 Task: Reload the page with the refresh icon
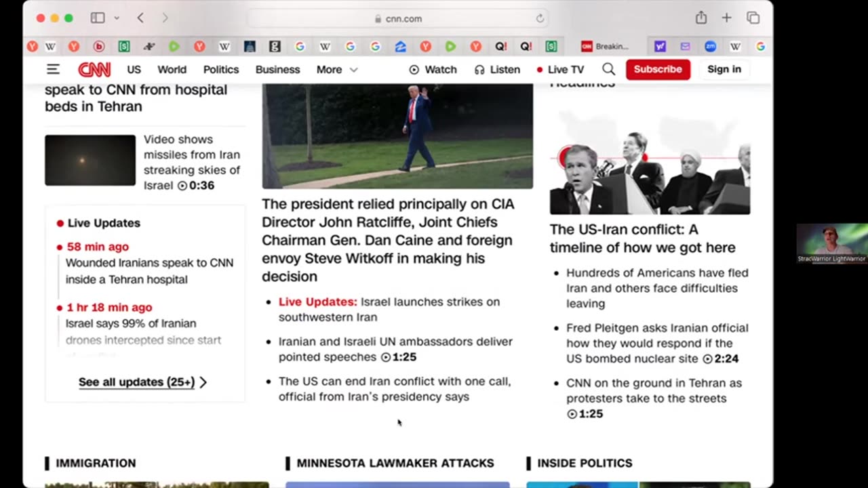point(540,18)
